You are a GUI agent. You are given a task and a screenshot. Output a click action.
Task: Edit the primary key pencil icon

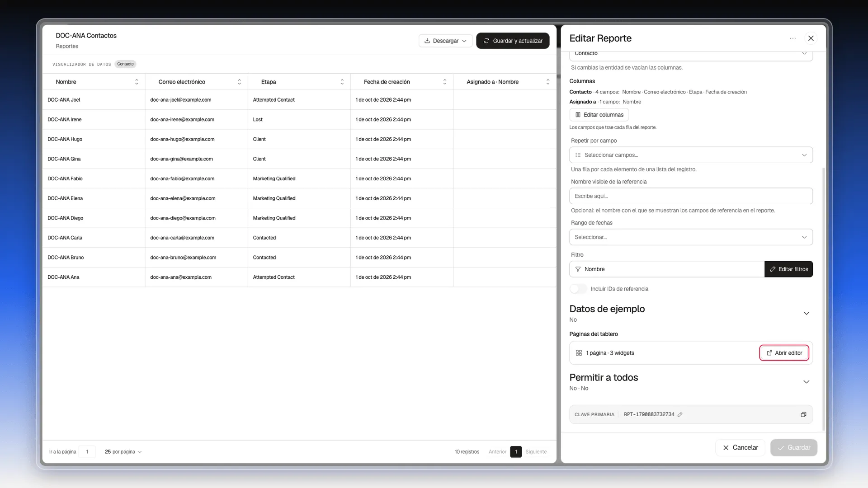(x=680, y=414)
